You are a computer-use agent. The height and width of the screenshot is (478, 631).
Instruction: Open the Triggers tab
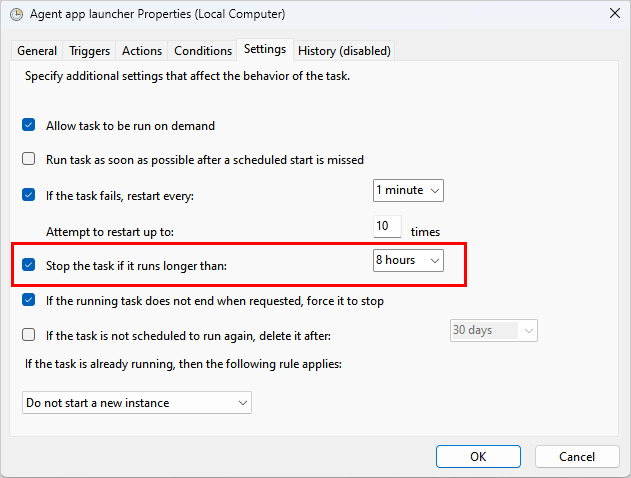click(x=90, y=51)
